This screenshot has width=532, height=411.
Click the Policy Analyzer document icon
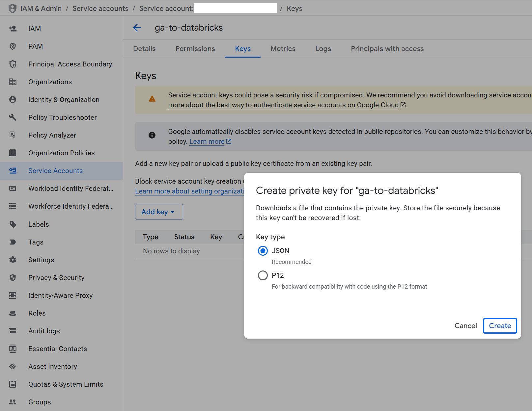click(x=13, y=135)
